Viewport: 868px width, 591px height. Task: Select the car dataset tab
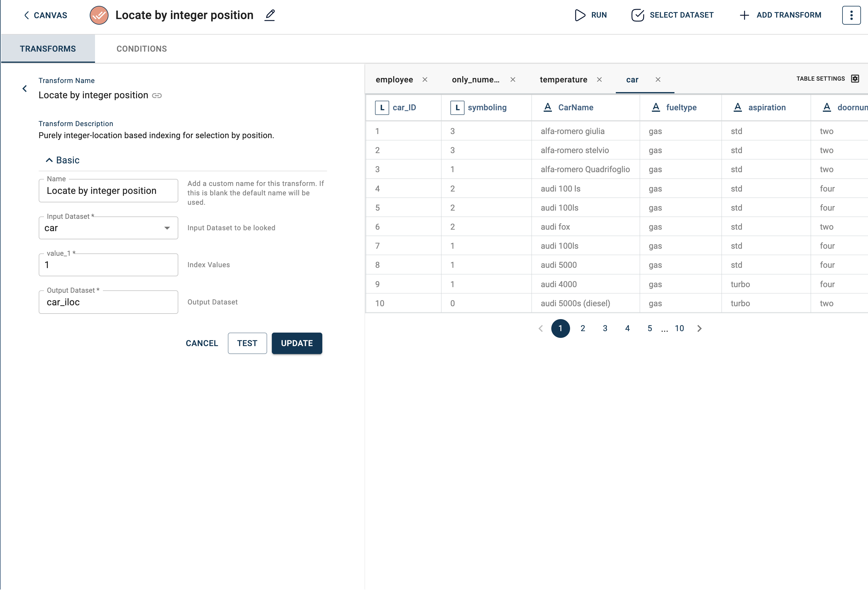(632, 79)
